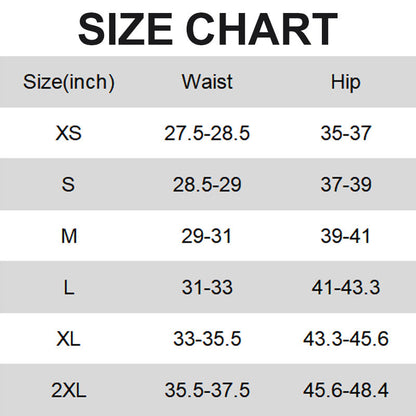Click the M size label

[69, 236]
